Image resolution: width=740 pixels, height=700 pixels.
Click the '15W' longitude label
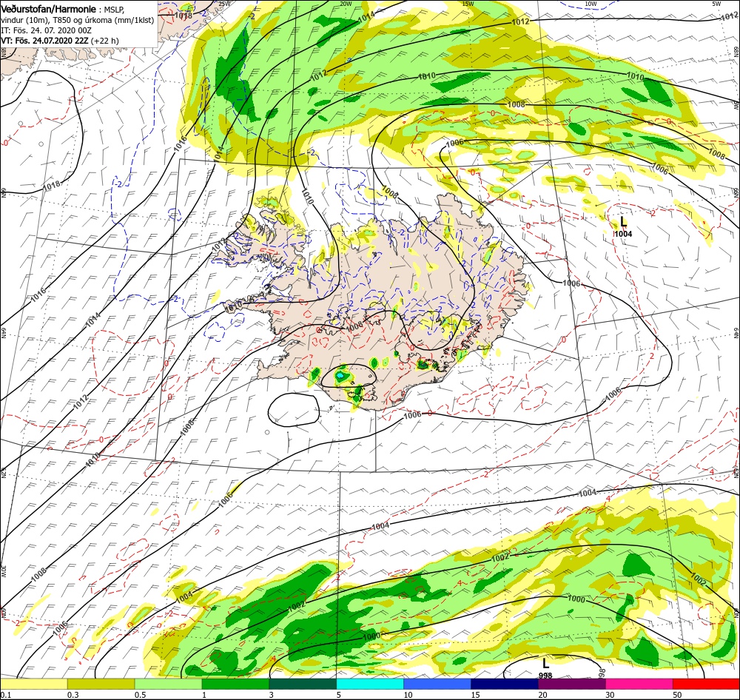468,4
